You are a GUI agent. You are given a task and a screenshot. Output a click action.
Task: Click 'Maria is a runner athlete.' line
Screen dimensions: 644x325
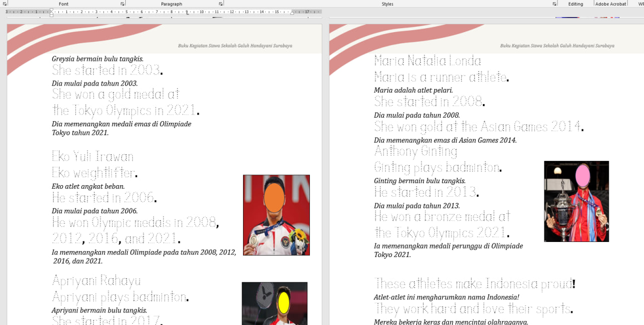click(441, 77)
